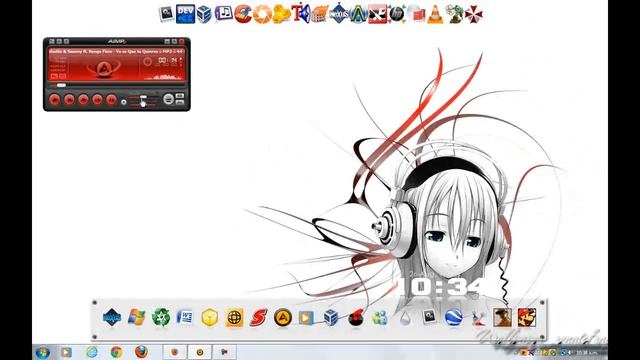Open the Windows Start button

click(42, 353)
